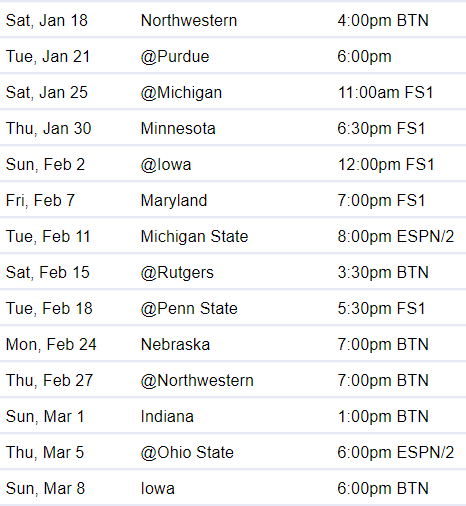This screenshot has height=506, width=466.
Task: Select the Michigan State opponent text
Action: pyautogui.click(x=194, y=237)
